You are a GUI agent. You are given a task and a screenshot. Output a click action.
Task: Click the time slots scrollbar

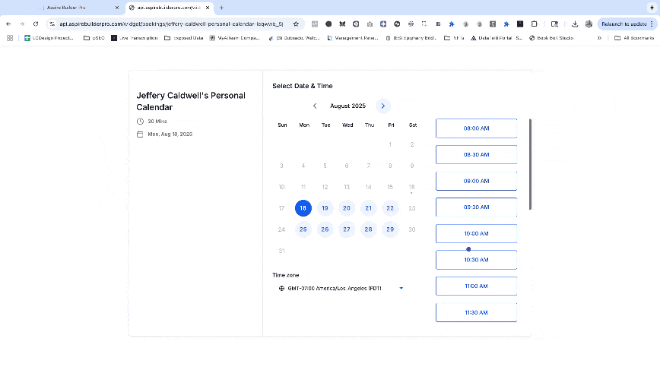coord(530,164)
